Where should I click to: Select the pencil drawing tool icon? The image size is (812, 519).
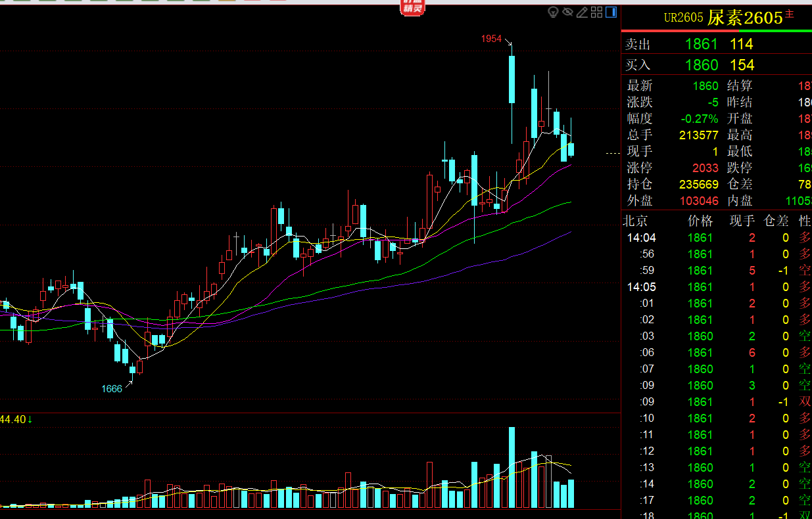582,12
